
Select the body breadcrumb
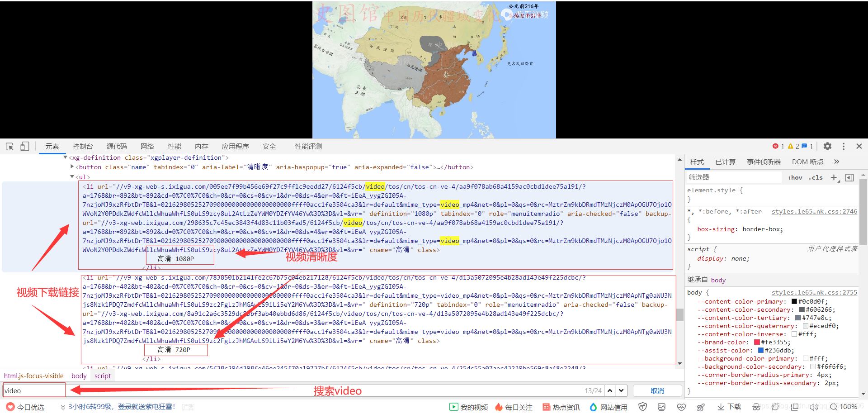[x=79, y=376]
